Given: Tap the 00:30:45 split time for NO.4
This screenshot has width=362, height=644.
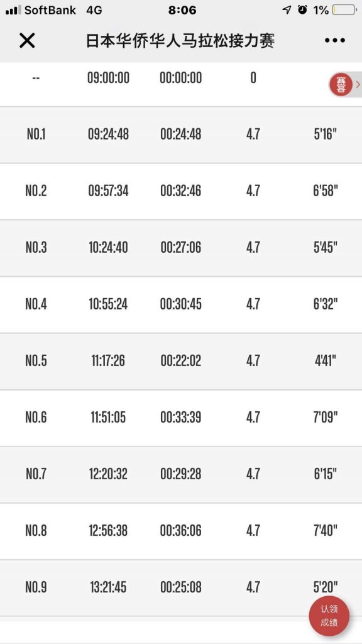Looking at the screenshot, I should point(181,304).
